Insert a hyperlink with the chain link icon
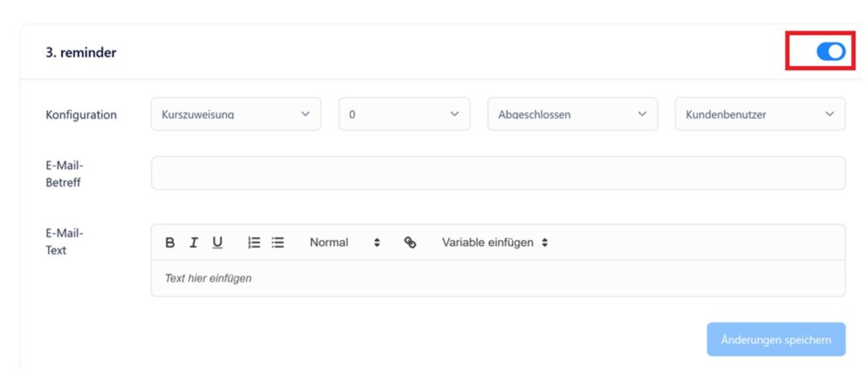Viewport: 868px width, 373px height. pyautogui.click(x=410, y=242)
